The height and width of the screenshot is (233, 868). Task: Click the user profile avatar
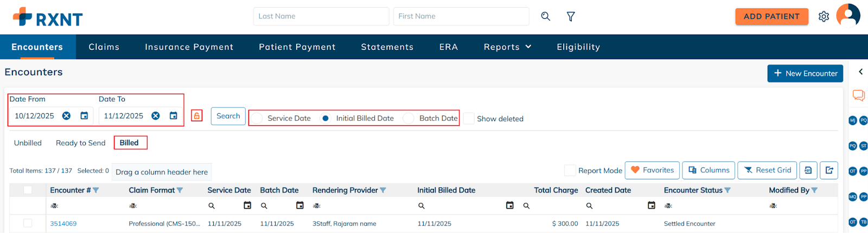[x=848, y=15]
